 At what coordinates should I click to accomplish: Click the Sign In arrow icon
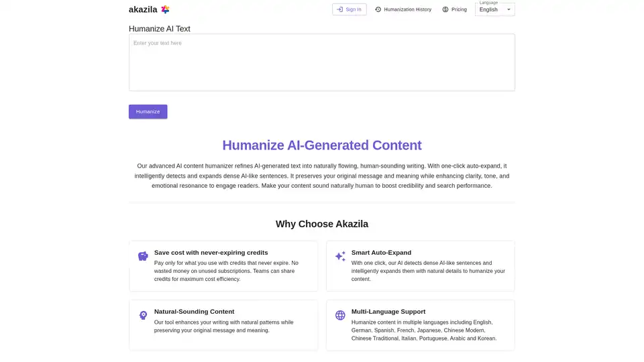tap(339, 9)
